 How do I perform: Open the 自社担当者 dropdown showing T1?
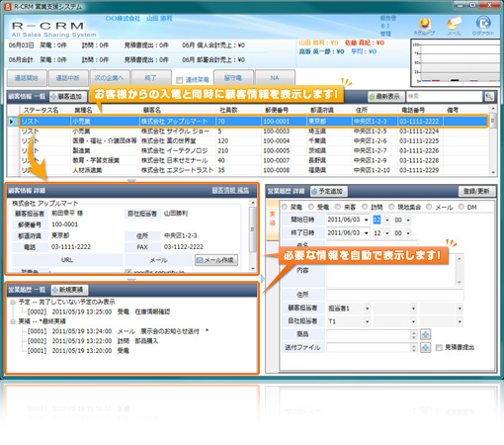[367, 321]
